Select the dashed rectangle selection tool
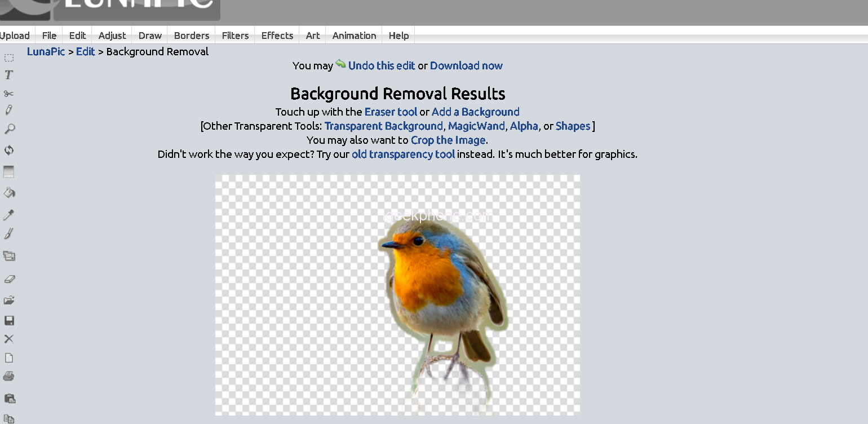 [x=9, y=58]
